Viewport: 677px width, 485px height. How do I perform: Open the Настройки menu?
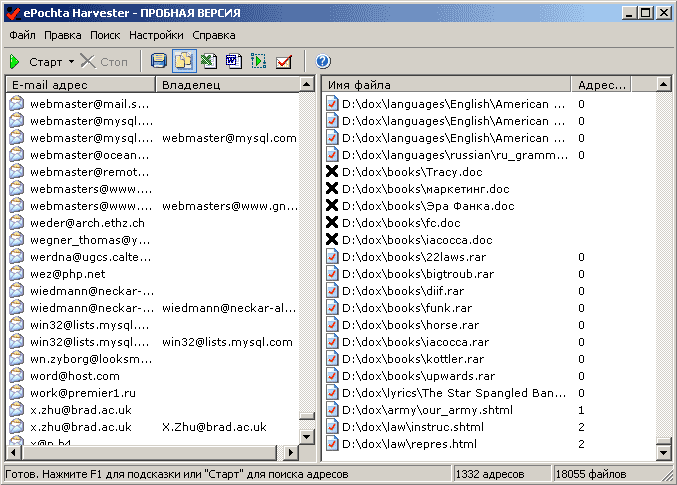click(155, 35)
